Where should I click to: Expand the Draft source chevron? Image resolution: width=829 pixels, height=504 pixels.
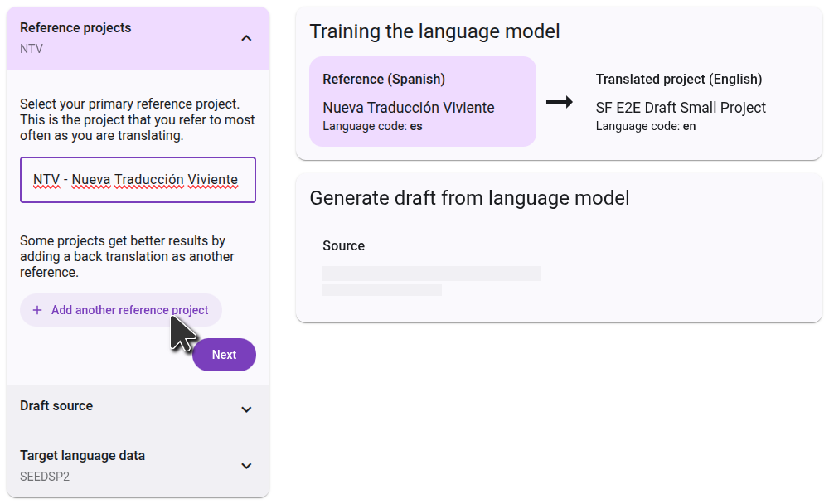(x=246, y=409)
